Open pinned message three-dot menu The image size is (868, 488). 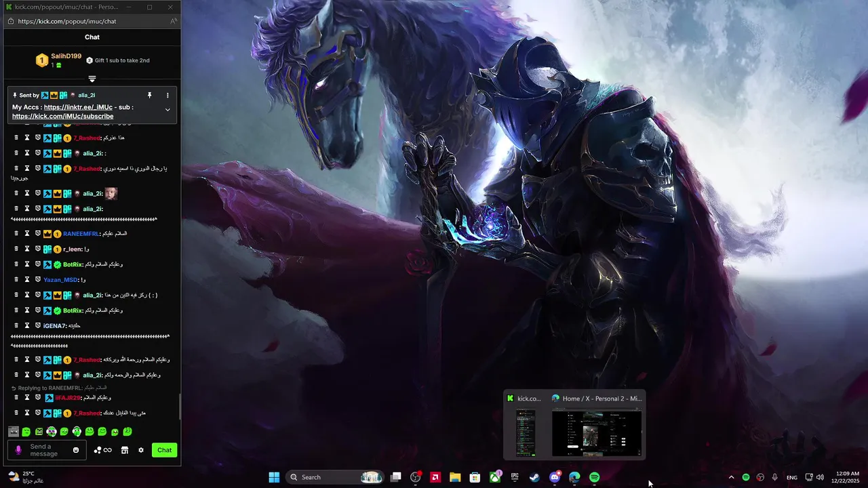tap(167, 96)
